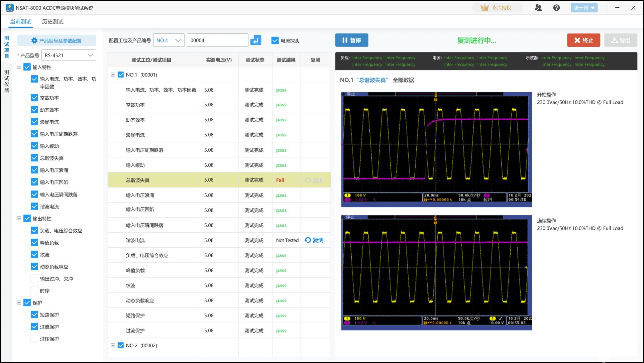Enable the 过压保护 checkbox
Image resolution: width=644 pixels, height=363 pixels.
pos(34,339)
